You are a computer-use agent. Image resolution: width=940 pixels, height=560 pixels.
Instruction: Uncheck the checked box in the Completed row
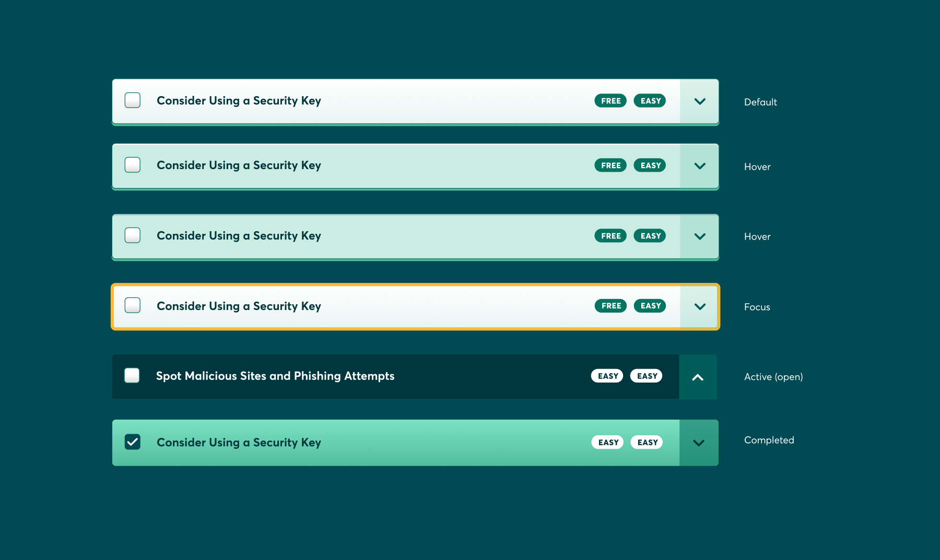133,442
